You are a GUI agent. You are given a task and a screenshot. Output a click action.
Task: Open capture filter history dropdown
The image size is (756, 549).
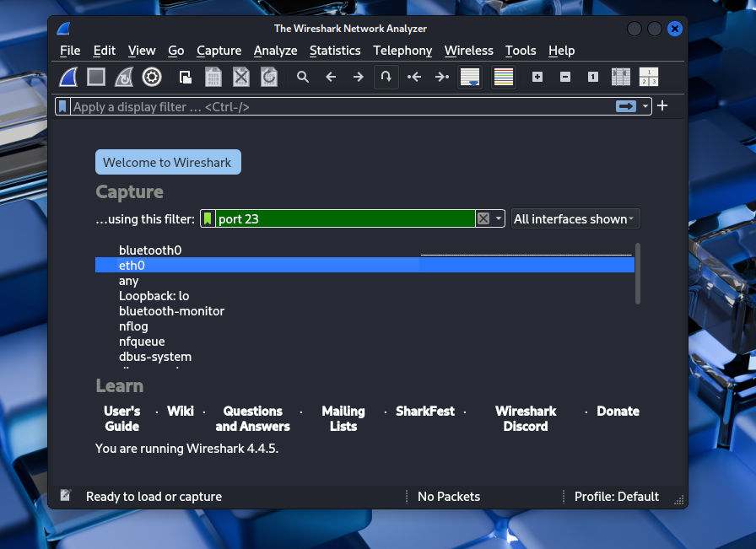pos(498,218)
